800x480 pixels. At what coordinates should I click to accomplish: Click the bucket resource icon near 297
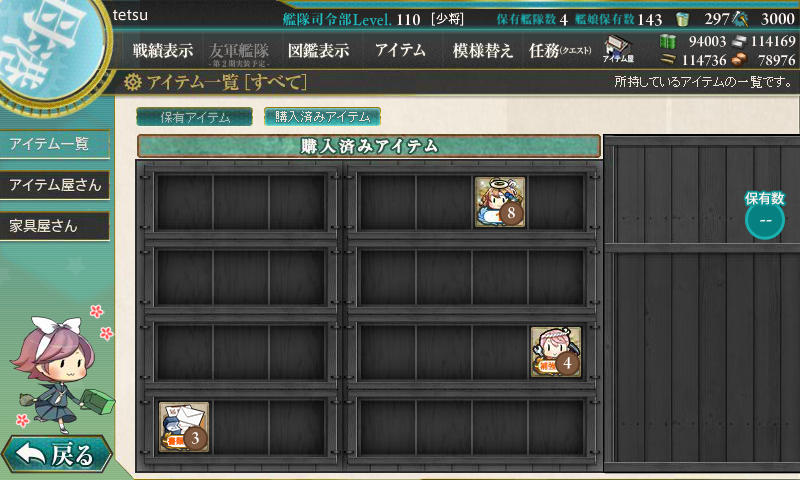682,19
